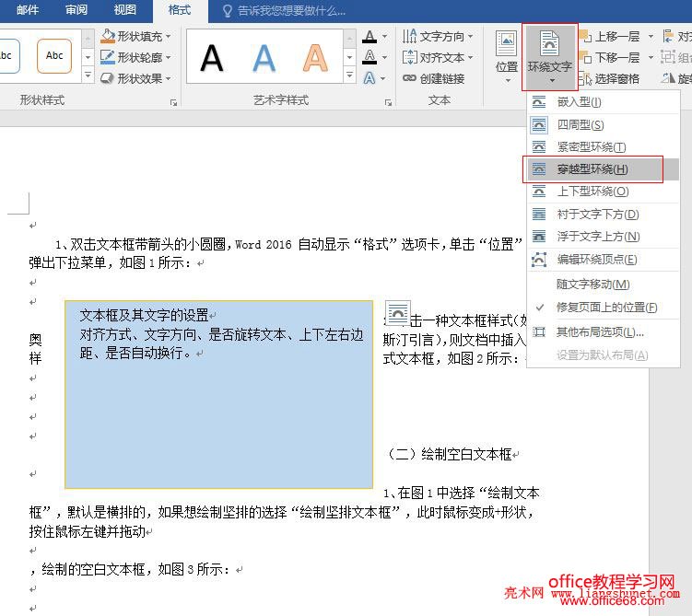Expand the Align Text dropdown arrow
The width and height of the screenshot is (692, 616).
click(x=471, y=58)
